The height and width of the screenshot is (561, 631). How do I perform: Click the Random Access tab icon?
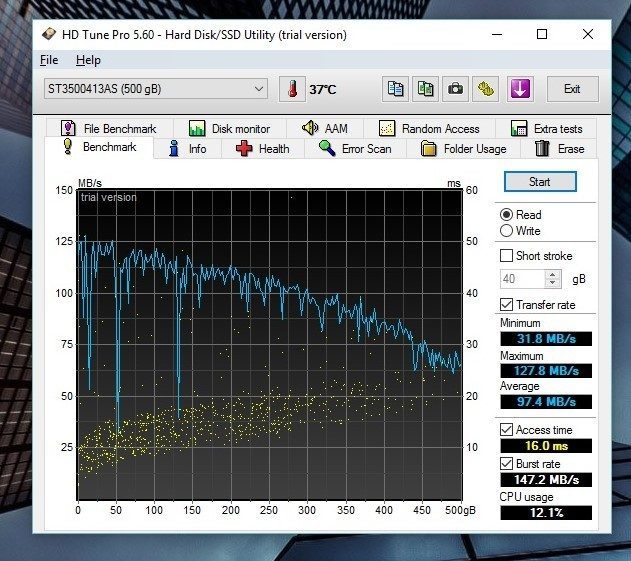click(387, 128)
